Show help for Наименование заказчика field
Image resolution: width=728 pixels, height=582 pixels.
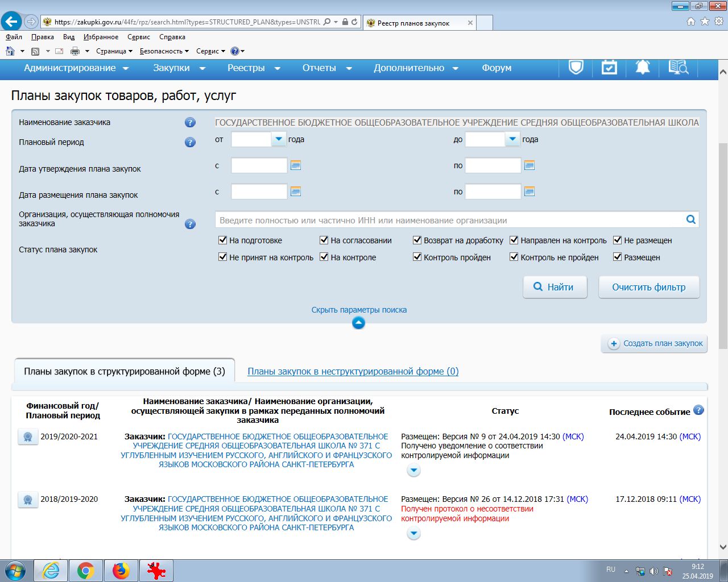coord(190,123)
